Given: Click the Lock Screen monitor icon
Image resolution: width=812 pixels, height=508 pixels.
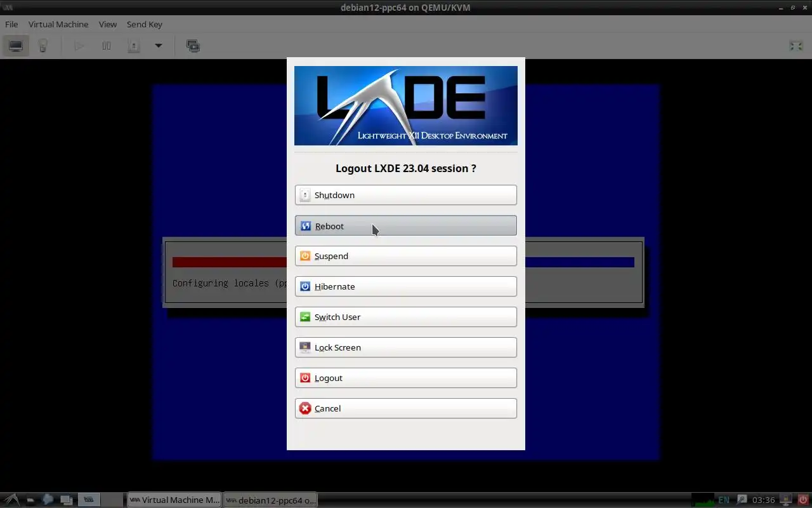Looking at the screenshot, I should point(305,347).
